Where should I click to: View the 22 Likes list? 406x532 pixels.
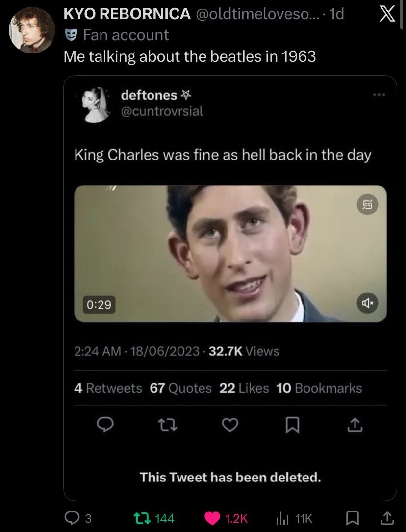pyautogui.click(x=244, y=388)
